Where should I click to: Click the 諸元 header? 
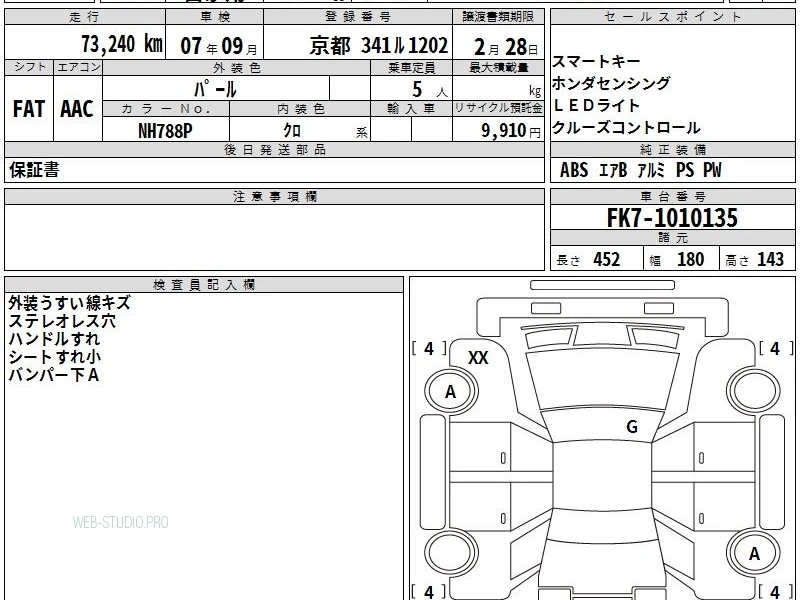(672, 237)
